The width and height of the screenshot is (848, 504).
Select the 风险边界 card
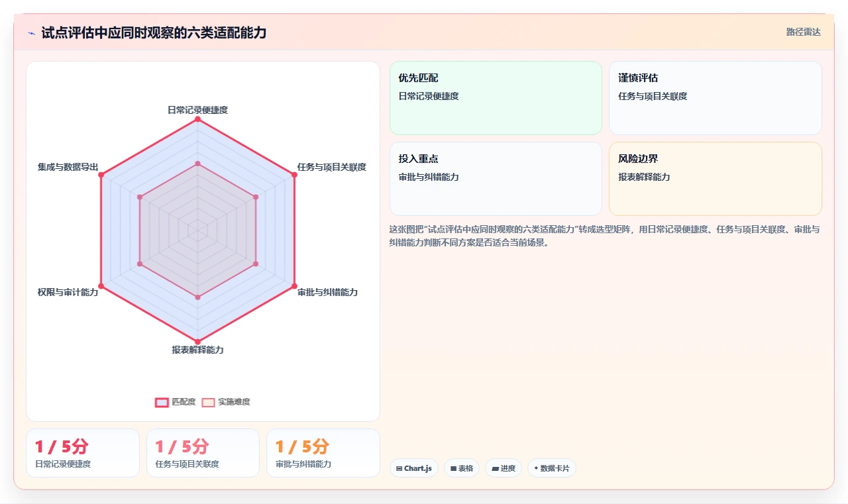coord(715,179)
